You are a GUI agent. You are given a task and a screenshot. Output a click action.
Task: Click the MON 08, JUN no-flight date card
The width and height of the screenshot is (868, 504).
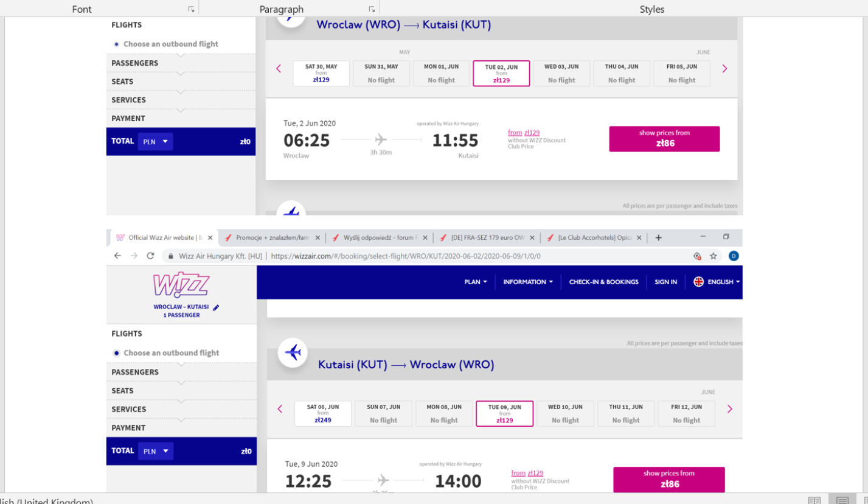pos(444,413)
